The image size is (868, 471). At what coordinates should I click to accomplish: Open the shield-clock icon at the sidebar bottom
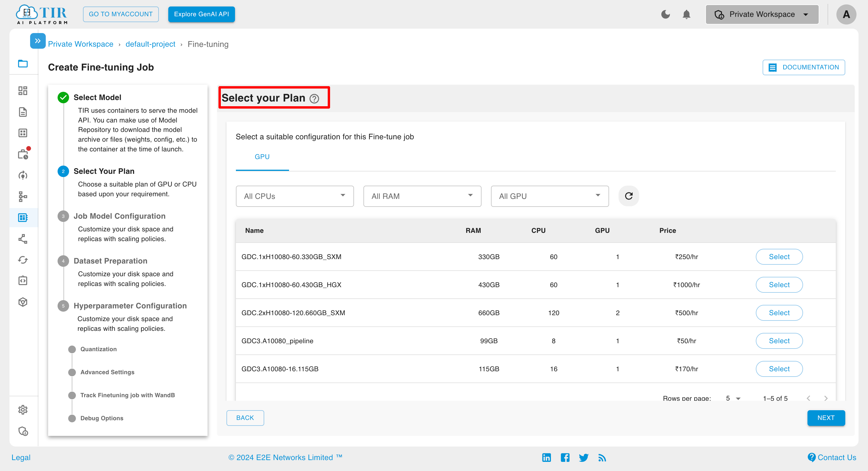[23, 431]
